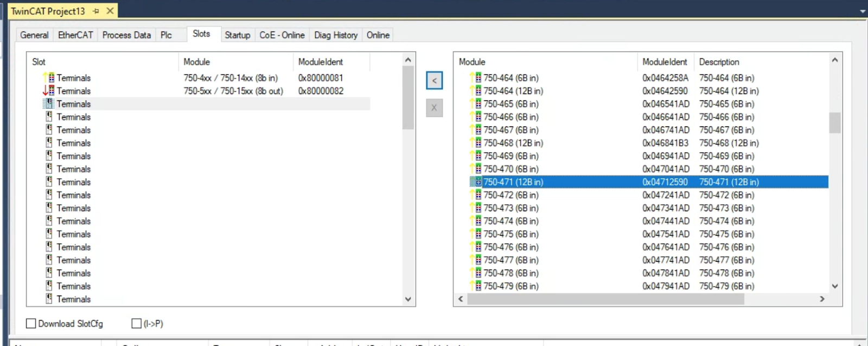The image size is (868, 346).
Task: Click module icon for 750-466 (6B in)
Action: 477,117
